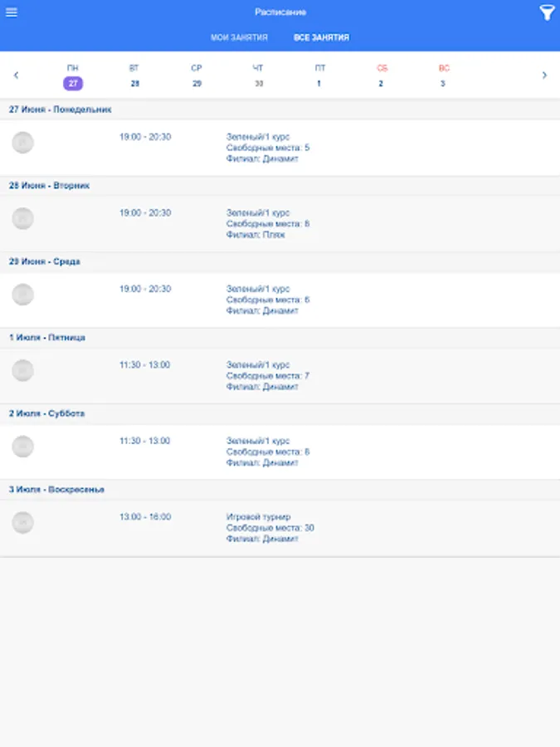
Task: Go to next week arrow
Action: pyautogui.click(x=544, y=76)
